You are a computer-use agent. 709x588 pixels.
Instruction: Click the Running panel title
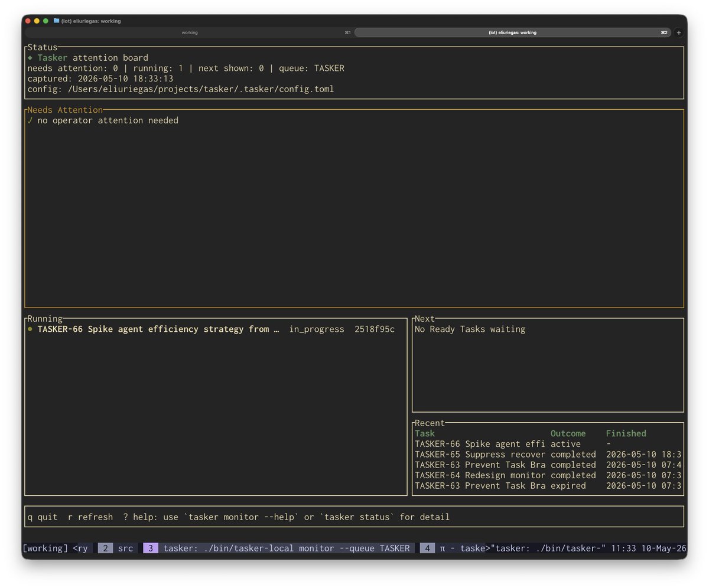(45, 319)
